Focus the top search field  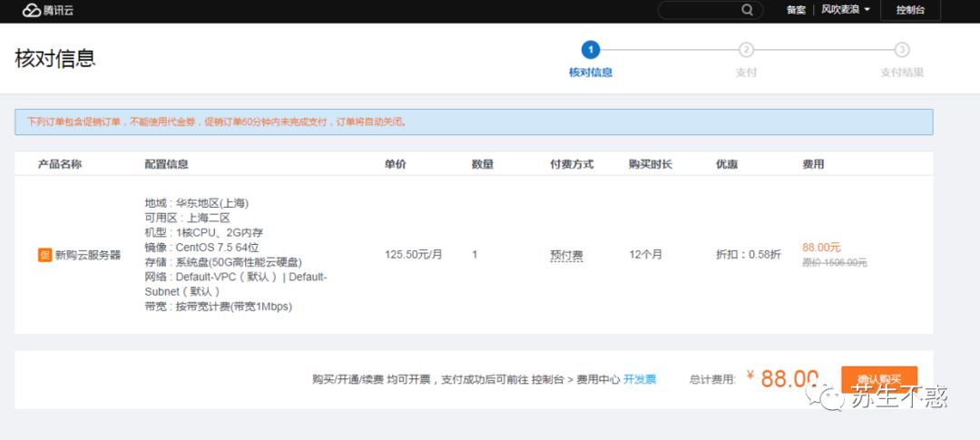[x=710, y=10]
